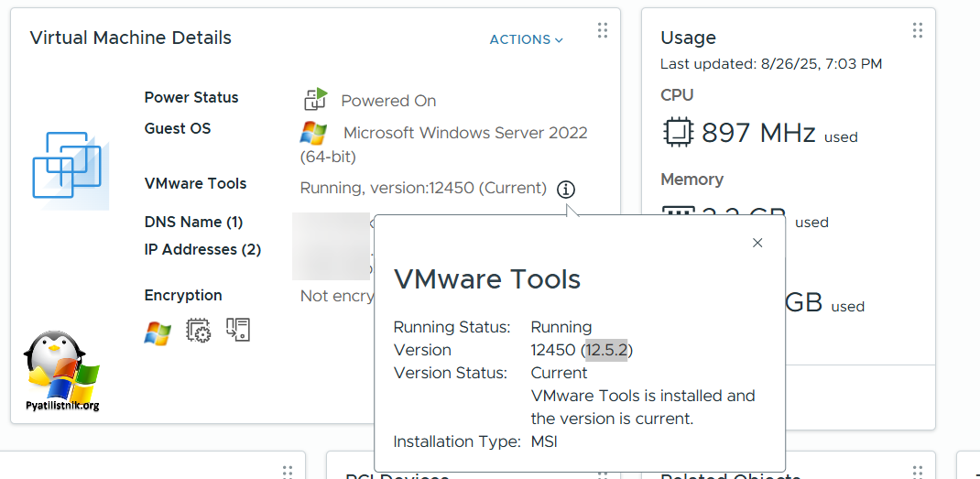
Task: Click the Windows flag icon under Encryption
Action: 158,333
